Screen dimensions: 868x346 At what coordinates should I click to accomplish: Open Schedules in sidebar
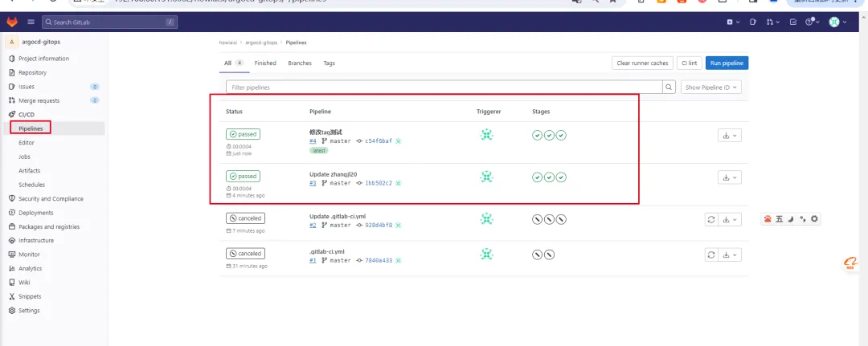coord(31,185)
